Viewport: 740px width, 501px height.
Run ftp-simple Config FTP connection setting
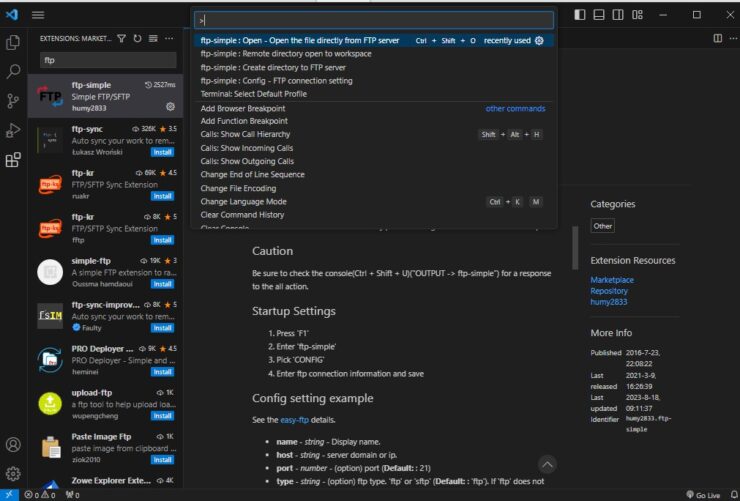[x=374, y=81]
